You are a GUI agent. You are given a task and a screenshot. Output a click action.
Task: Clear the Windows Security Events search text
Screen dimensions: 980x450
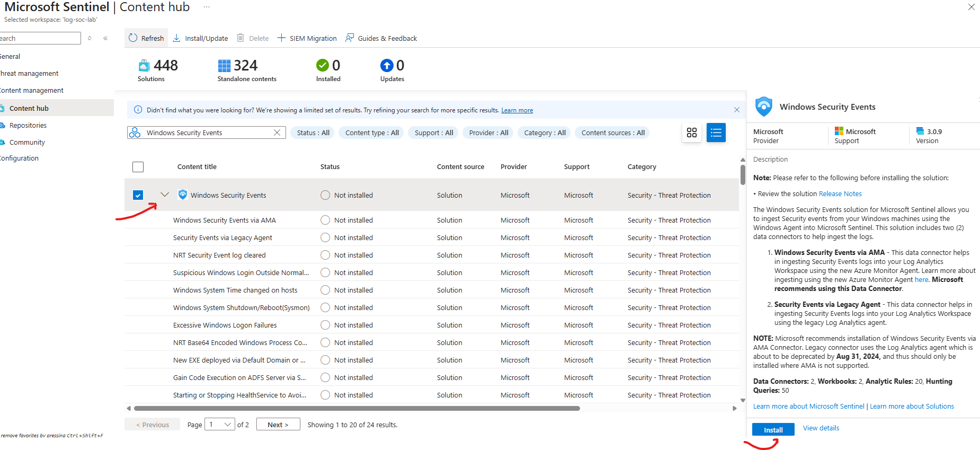(x=277, y=133)
